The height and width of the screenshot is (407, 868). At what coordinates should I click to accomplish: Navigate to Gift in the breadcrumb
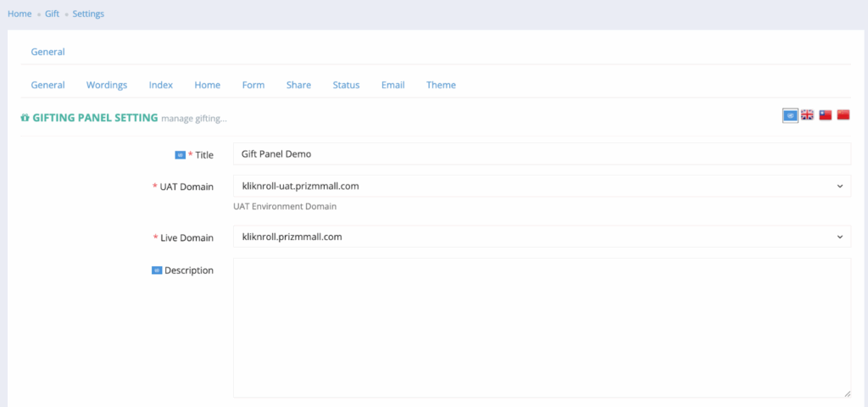pyautogui.click(x=52, y=14)
